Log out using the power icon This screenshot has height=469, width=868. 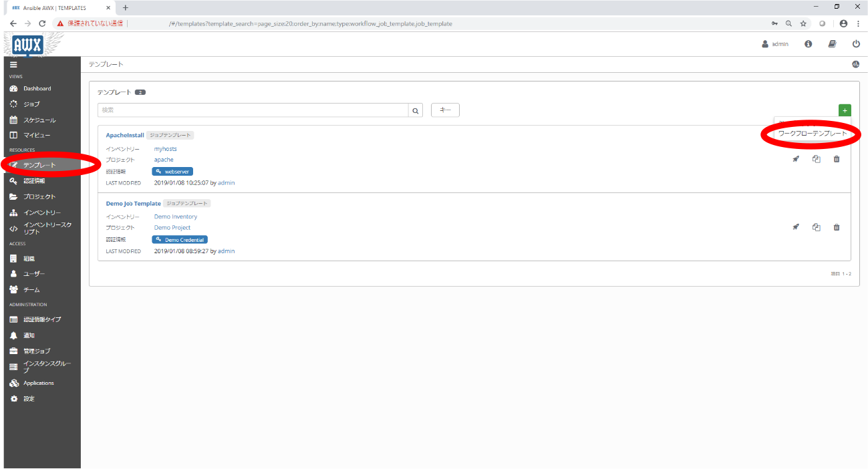856,44
